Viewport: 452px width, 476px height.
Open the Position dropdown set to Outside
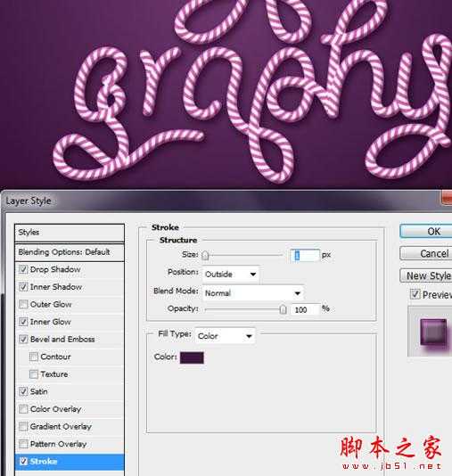pos(231,275)
